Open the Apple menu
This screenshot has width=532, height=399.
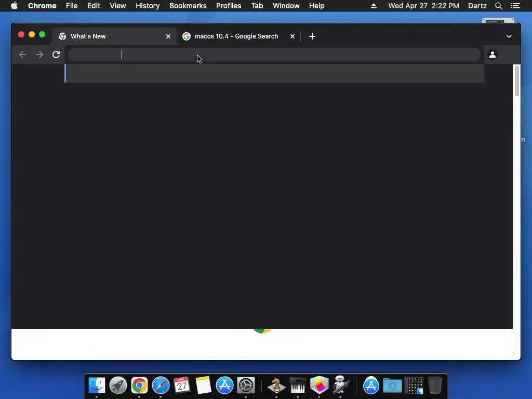coord(14,6)
